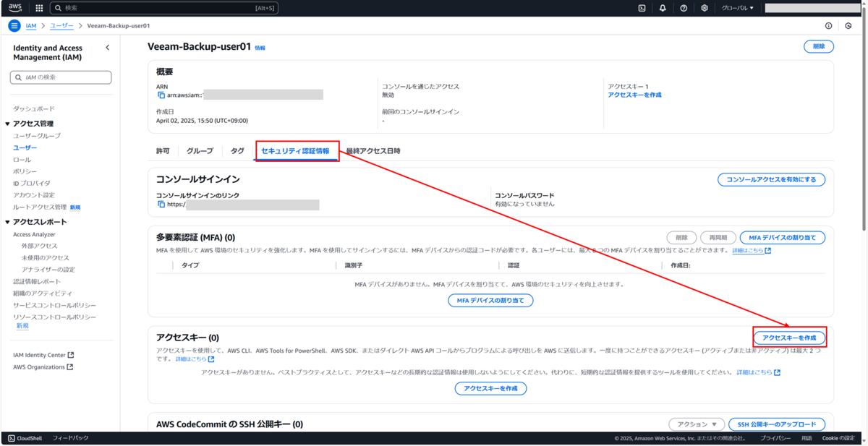Open the notifications bell

663,8
